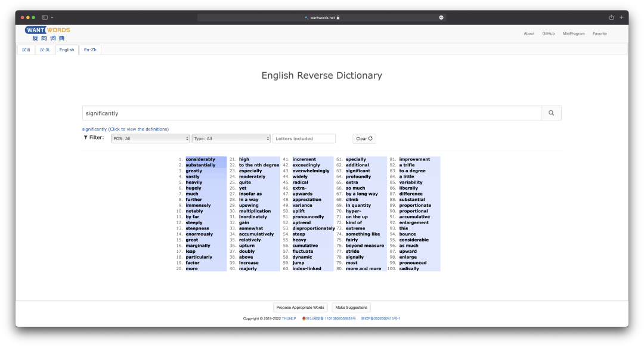The height and width of the screenshot is (347, 644).
Task: Select result phrase 'insofar as'
Action: pyautogui.click(x=250, y=194)
